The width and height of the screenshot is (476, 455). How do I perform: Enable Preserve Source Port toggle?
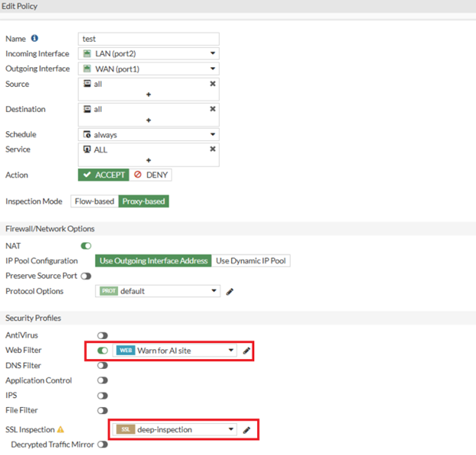[x=86, y=277]
